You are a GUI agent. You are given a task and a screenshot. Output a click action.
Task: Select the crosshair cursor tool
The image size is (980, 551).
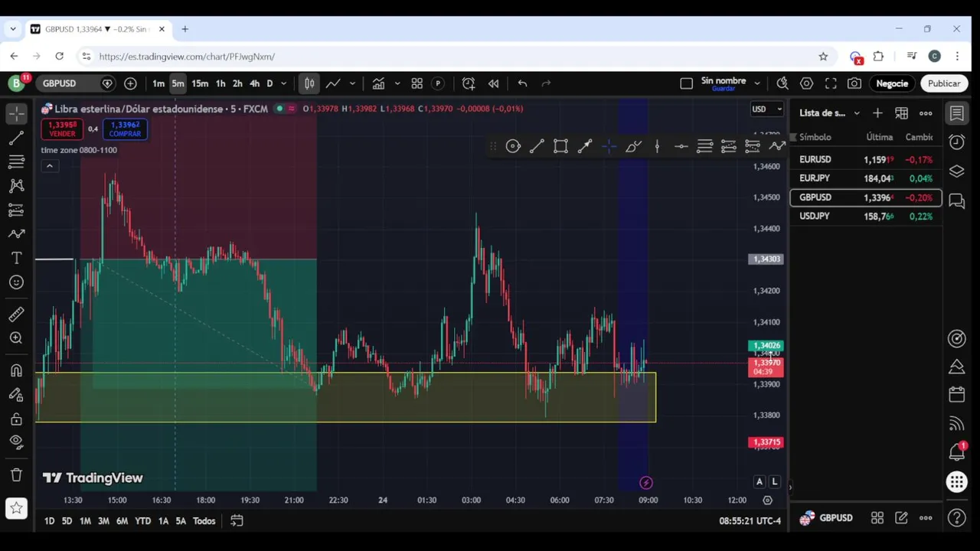pyautogui.click(x=16, y=114)
